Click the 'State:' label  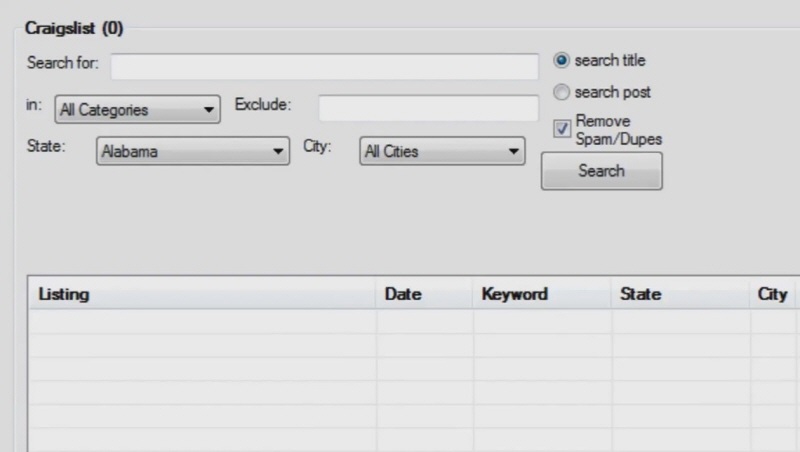[46, 146]
